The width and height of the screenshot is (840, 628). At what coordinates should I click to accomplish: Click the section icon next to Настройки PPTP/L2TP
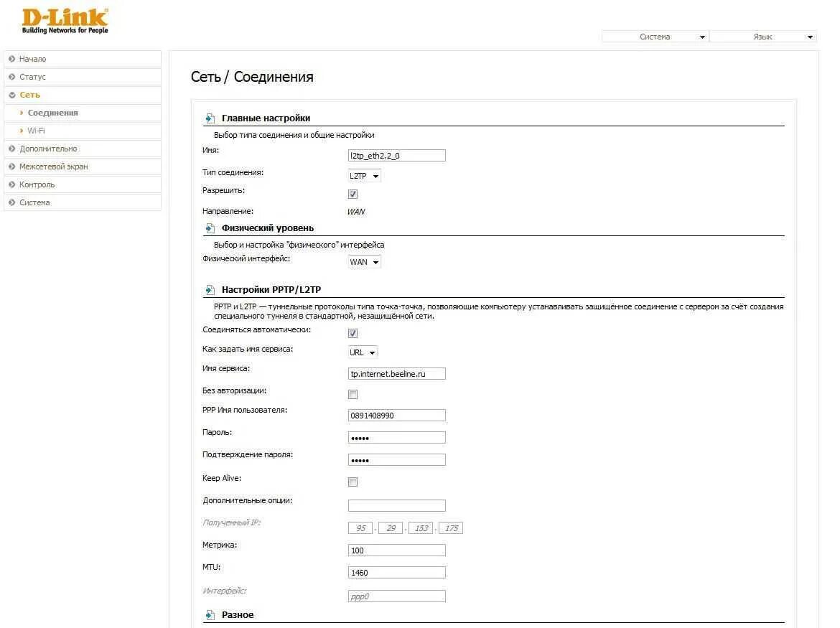click(210, 290)
